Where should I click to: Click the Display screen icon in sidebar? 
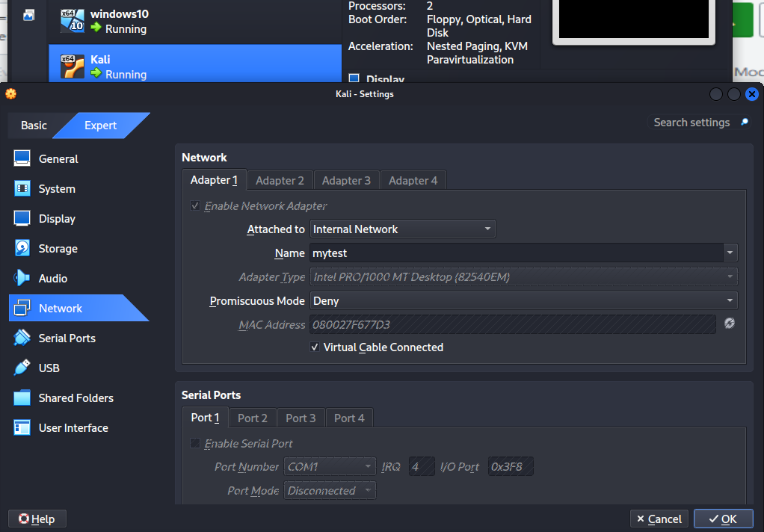22,218
